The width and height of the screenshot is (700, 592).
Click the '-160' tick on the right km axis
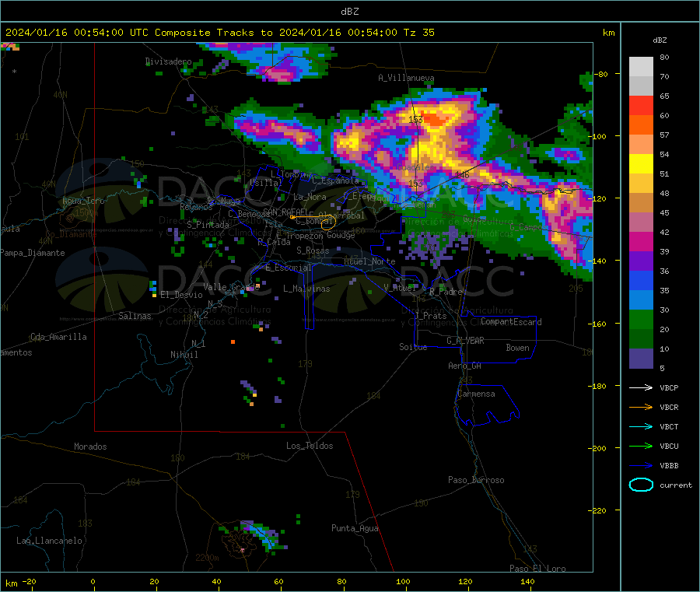pos(597,324)
